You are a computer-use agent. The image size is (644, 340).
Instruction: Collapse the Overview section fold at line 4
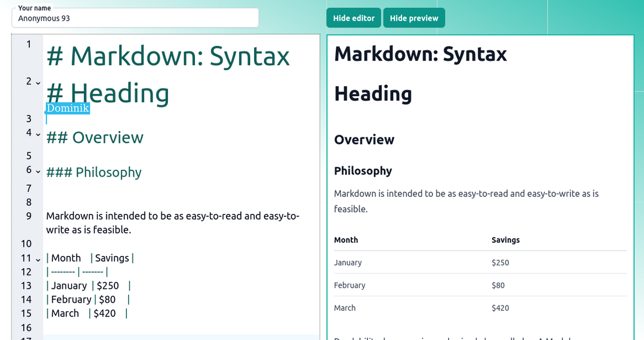tap(38, 133)
